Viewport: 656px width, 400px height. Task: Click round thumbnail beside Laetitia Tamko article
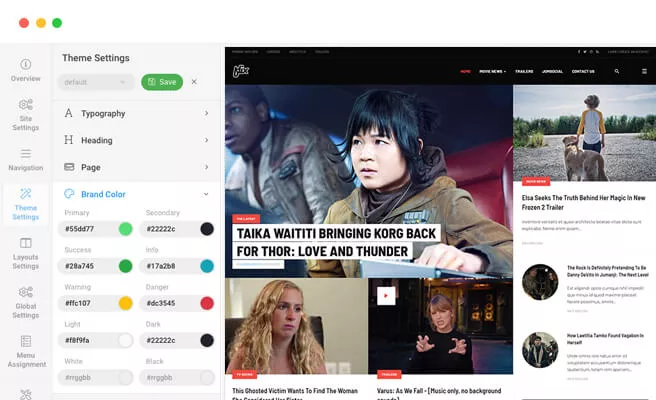tap(540, 350)
